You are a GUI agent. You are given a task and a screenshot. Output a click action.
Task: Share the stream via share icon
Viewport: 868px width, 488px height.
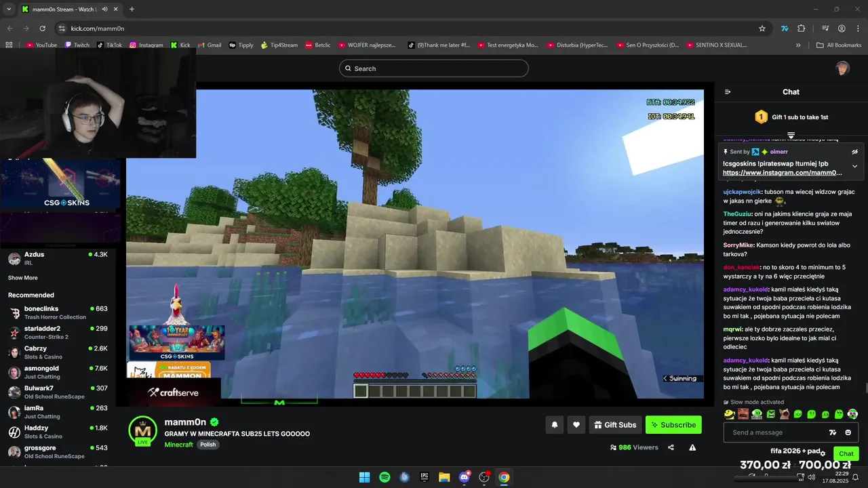[x=671, y=447]
